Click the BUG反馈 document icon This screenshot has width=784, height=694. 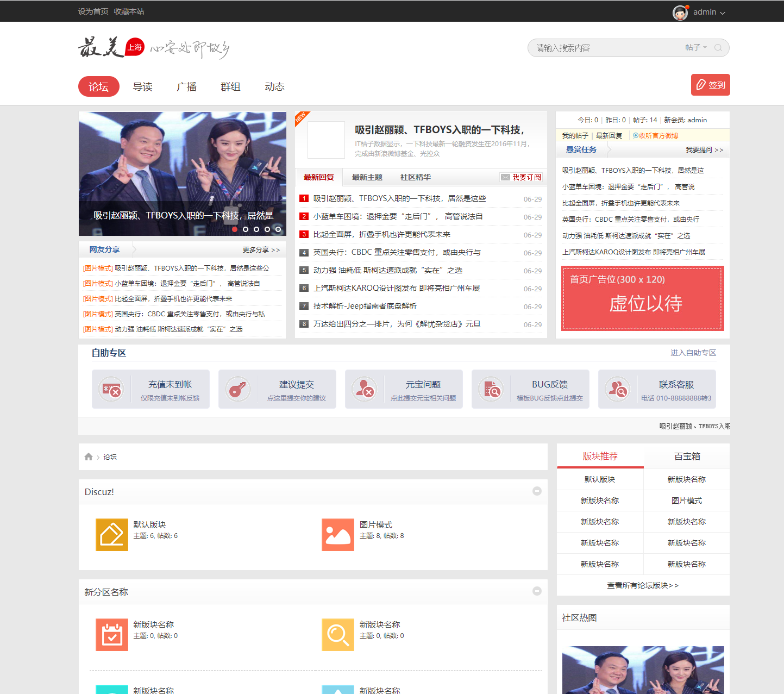point(491,389)
